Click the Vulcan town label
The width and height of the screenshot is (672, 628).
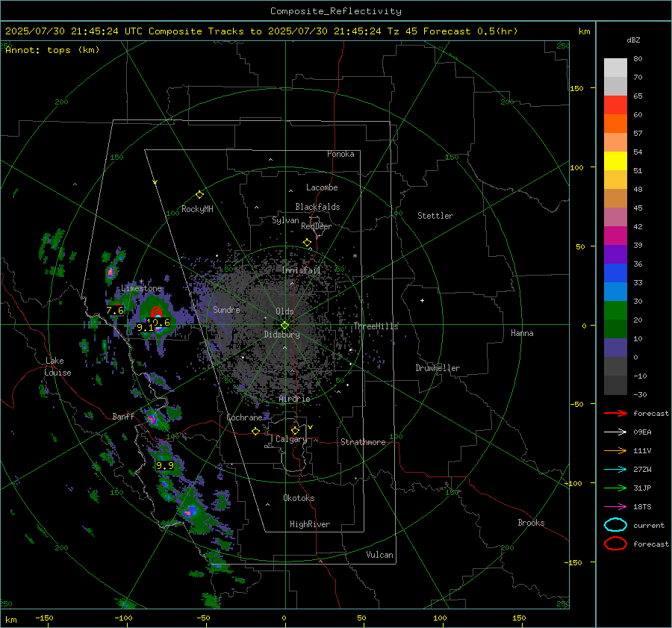[380, 555]
